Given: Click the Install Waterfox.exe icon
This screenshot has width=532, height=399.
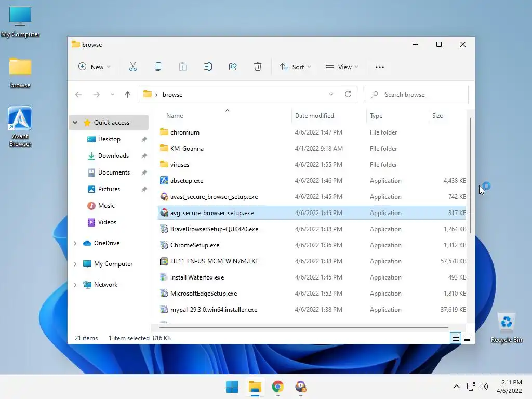Looking at the screenshot, I should coord(164,277).
